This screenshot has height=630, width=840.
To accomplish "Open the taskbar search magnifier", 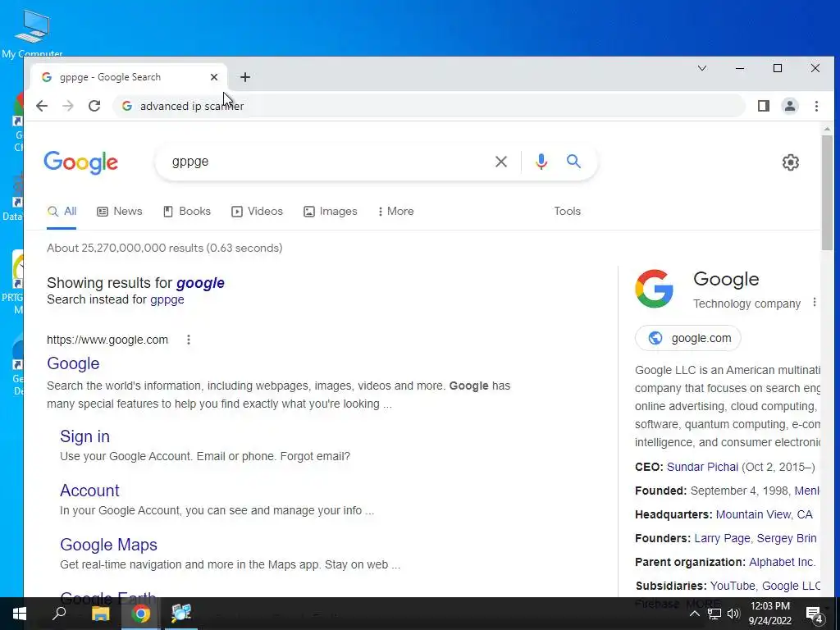I will click(x=59, y=614).
